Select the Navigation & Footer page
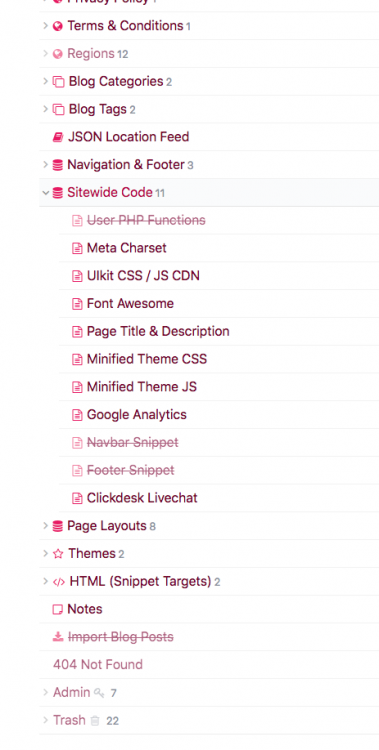Image resolution: width=379 pixels, height=750 pixels. pos(126,165)
